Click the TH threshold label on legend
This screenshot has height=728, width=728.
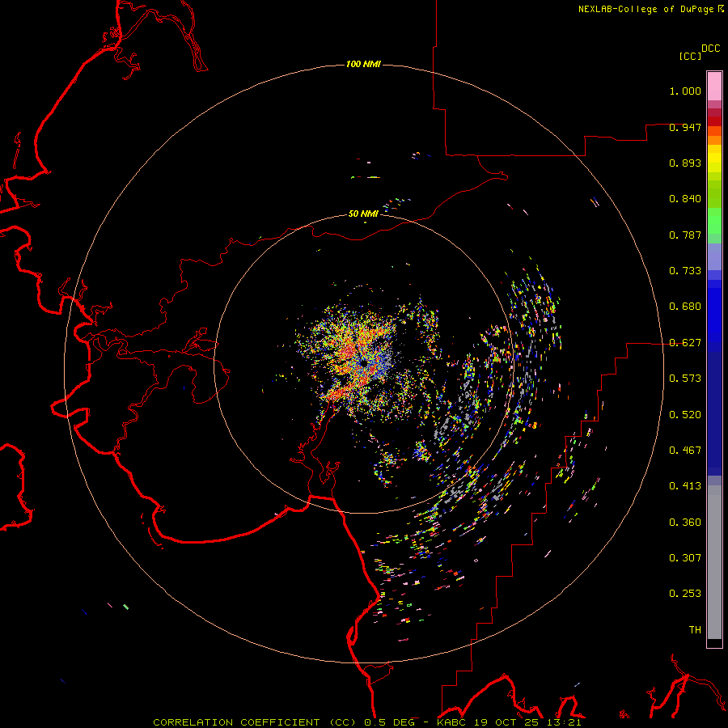[695, 630]
